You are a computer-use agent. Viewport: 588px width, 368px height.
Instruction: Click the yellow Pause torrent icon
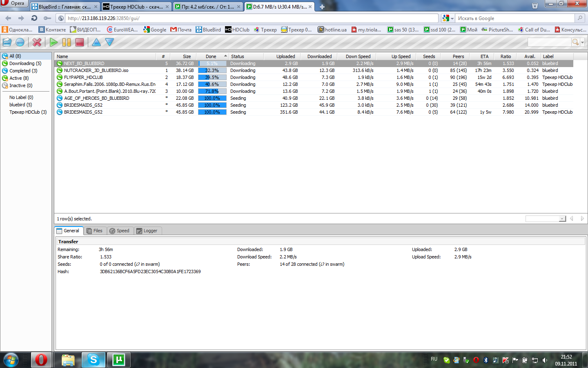click(x=67, y=42)
